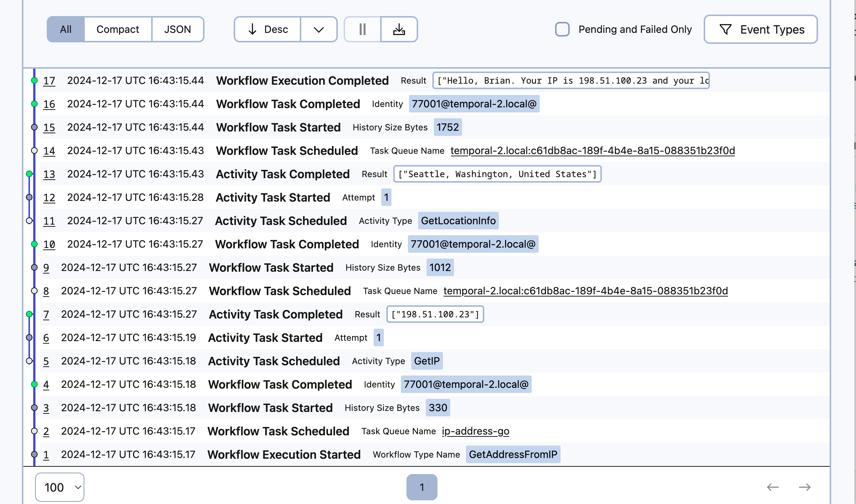
Task: Open the Event Types filter
Action: [x=761, y=29]
